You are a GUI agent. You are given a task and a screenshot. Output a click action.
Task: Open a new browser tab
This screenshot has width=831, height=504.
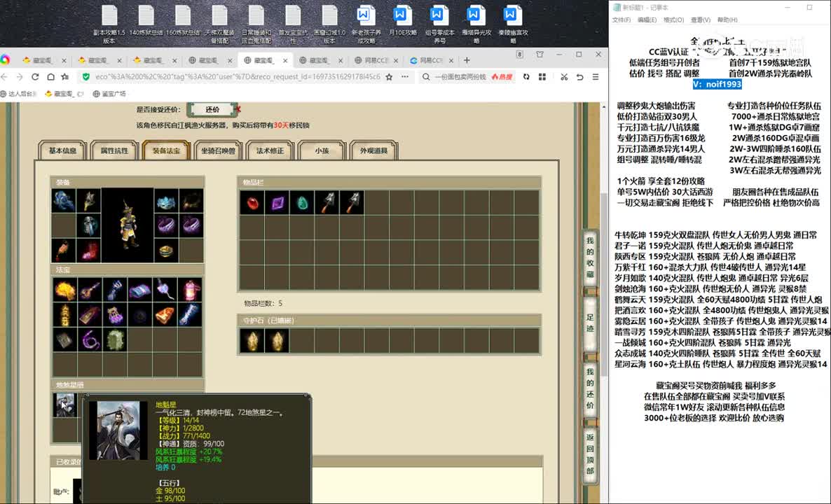(467, 60)
